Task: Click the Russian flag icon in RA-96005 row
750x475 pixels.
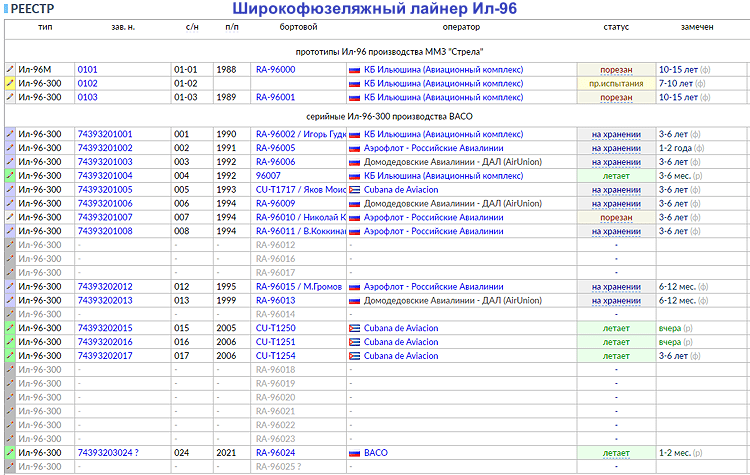Action: [354, 148]
